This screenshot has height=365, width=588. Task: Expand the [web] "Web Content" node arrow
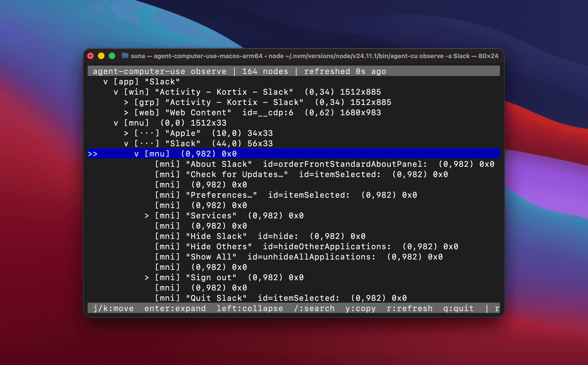click(126, 113)
